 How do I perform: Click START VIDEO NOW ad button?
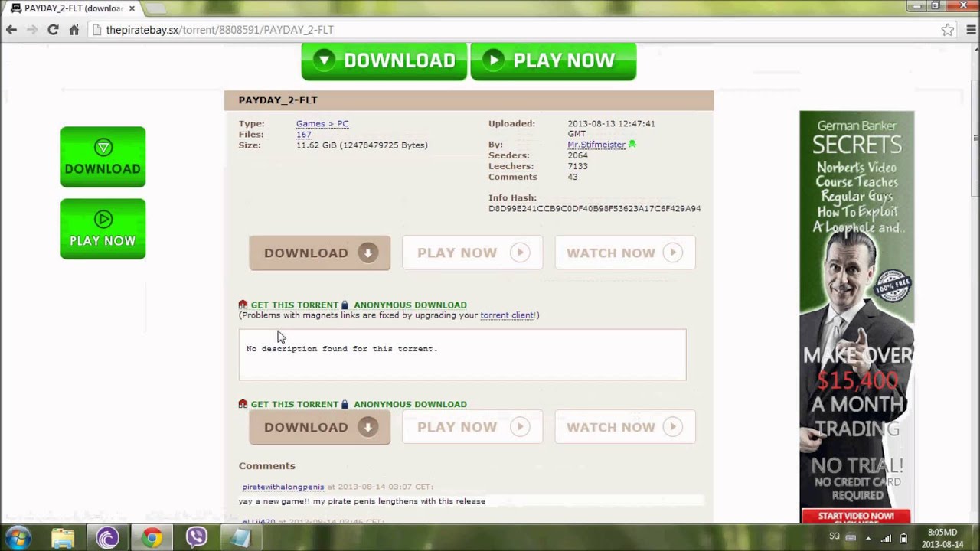[x=856, y=517]
